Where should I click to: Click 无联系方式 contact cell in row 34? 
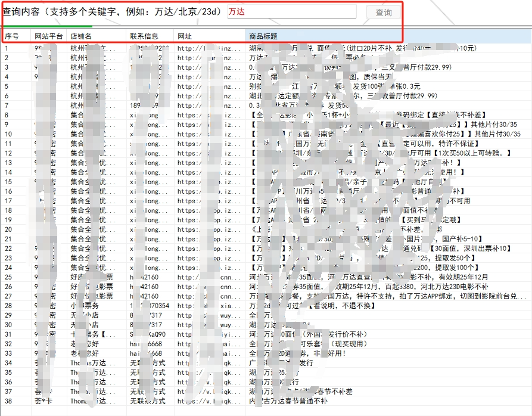click(x=148, y=363)
